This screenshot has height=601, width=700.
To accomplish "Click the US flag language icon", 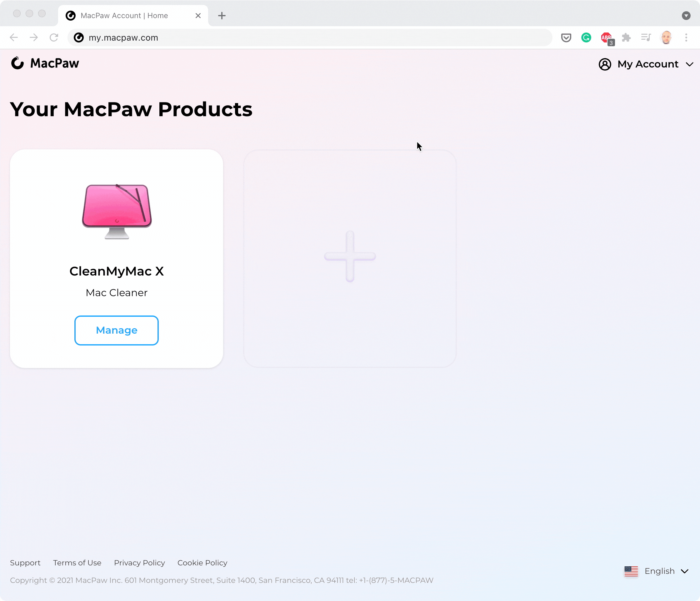I will [631, 571].
